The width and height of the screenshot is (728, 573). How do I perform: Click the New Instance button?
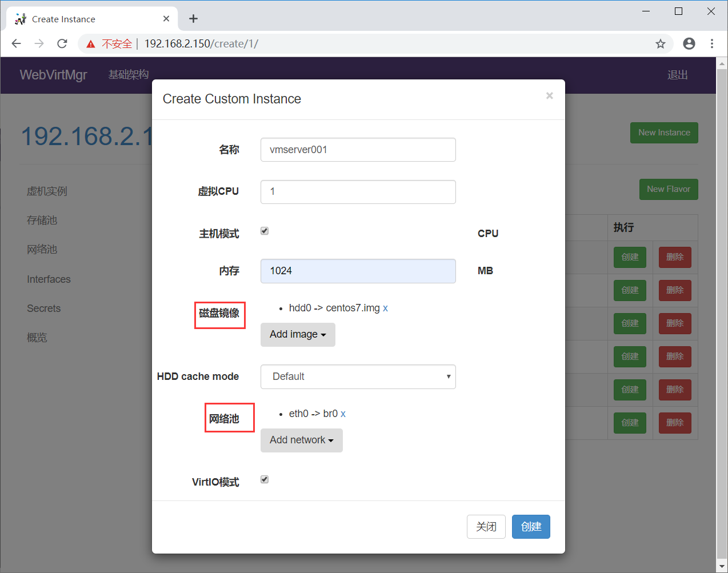[664, 133]
